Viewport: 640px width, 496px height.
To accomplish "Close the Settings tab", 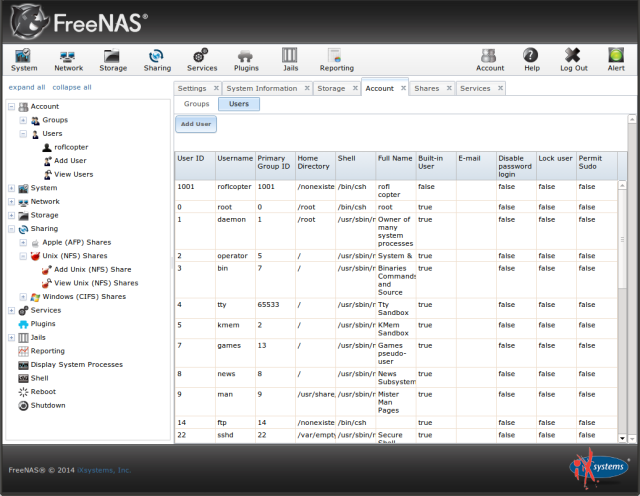I will click(216, 88).
